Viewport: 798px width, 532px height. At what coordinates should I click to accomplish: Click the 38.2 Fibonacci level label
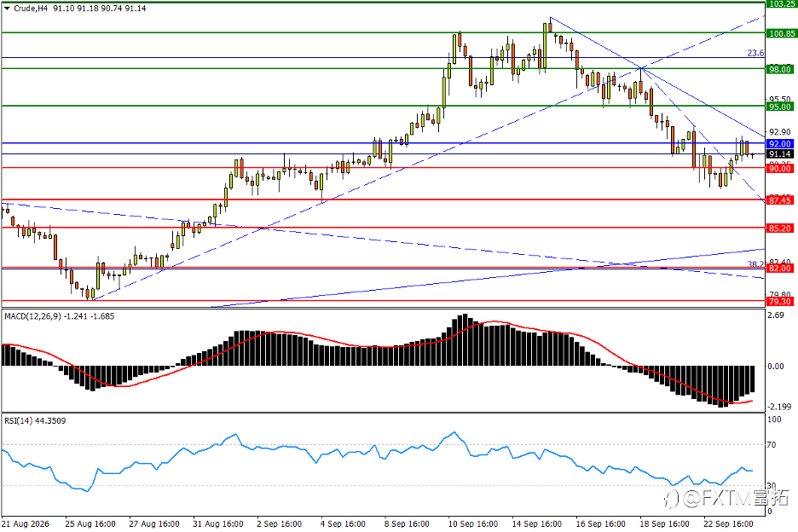(x=755, y=264)
